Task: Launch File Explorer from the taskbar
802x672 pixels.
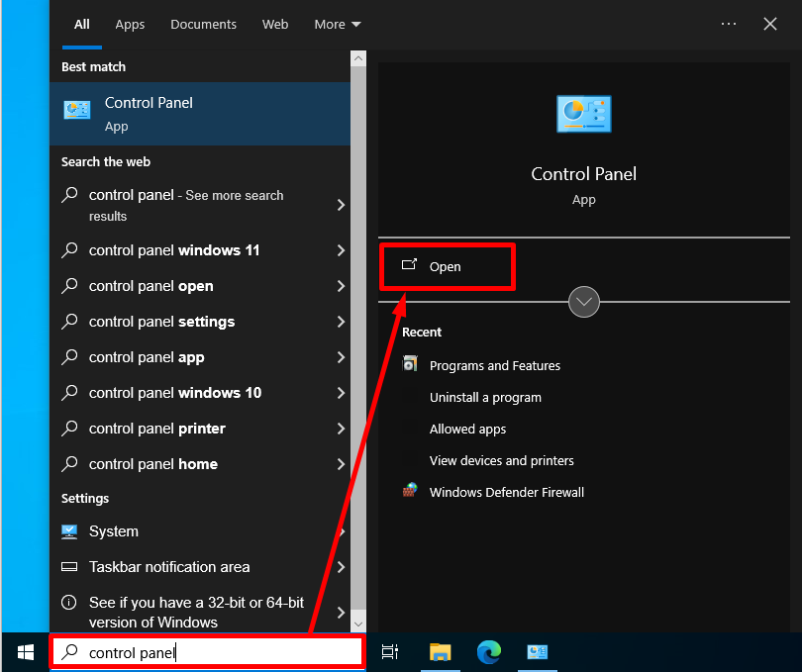Action: [x=440, y=652]
